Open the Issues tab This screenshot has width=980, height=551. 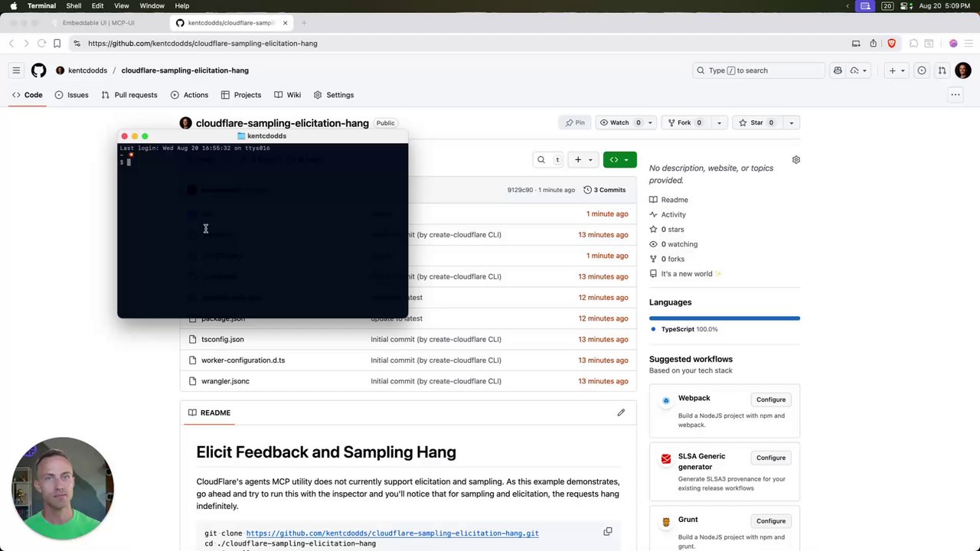click(71, 95)
